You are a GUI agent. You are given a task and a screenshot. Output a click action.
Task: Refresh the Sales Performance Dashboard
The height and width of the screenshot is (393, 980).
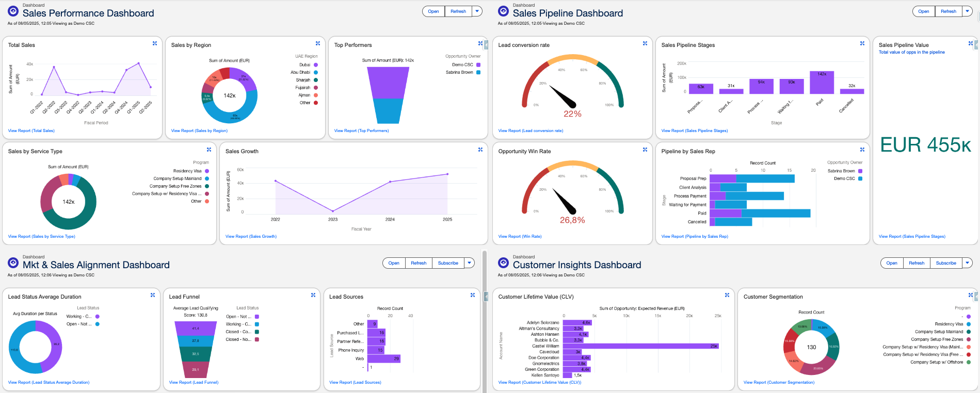458,11
